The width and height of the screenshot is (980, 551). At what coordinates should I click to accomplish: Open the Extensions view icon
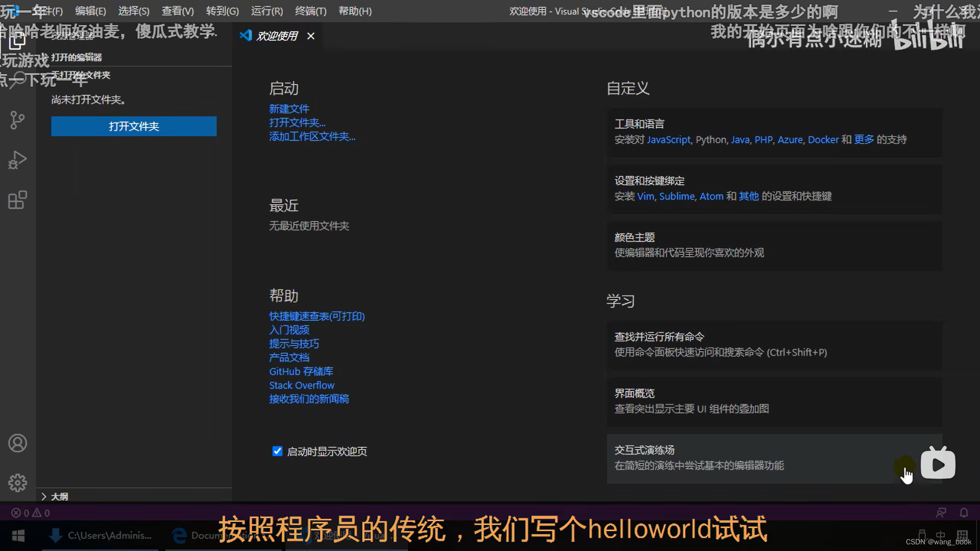[x=17, y=199]
